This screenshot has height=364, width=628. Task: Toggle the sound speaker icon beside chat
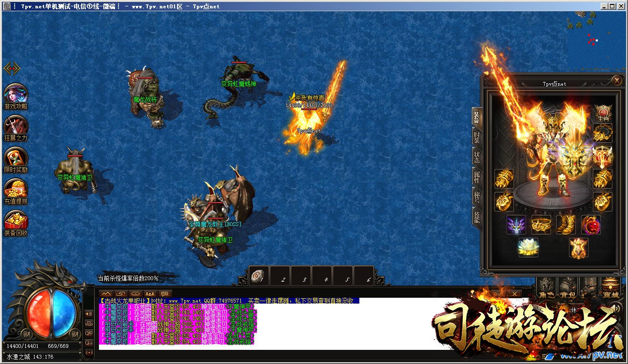[x=89, y=314]
